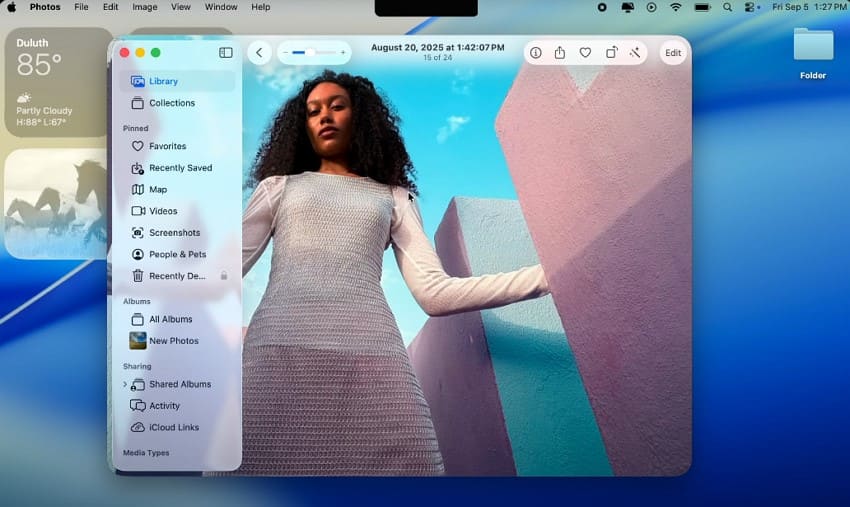Show Videos in the sidebar
The width and height of the screenshot is (850, 507).
pos(177,211)
